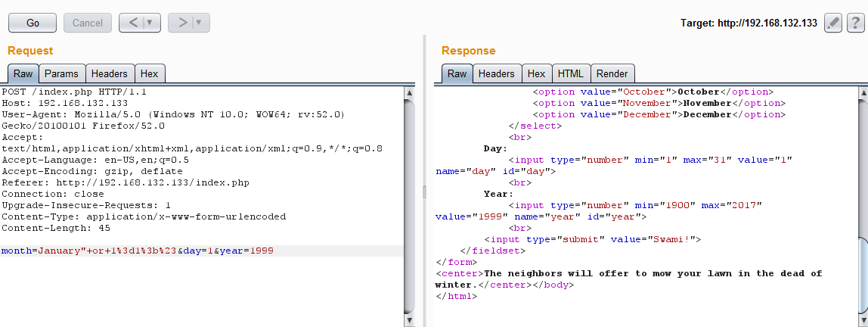The image size is (868, 327).
Task: Click the Referer header line
Action: [x=125, y=183]
